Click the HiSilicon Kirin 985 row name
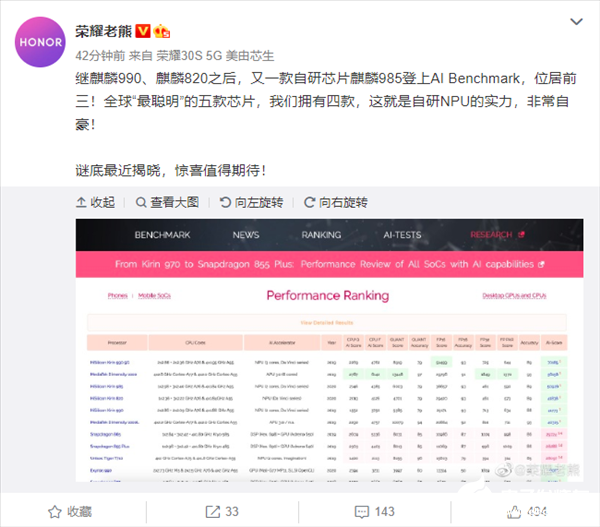This screenshot has width=600, height=527. tap(107, 386)
